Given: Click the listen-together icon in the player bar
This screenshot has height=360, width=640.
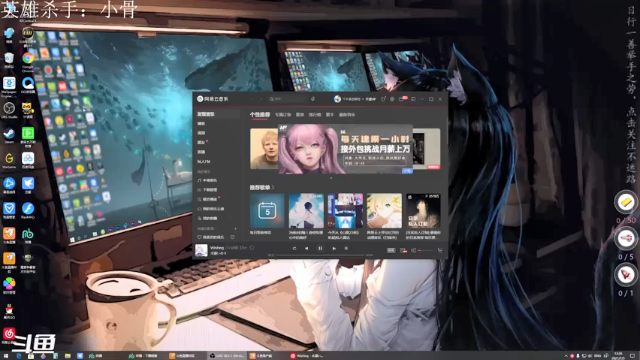Looking at the screenshot, I should click(x=403, y=250).
